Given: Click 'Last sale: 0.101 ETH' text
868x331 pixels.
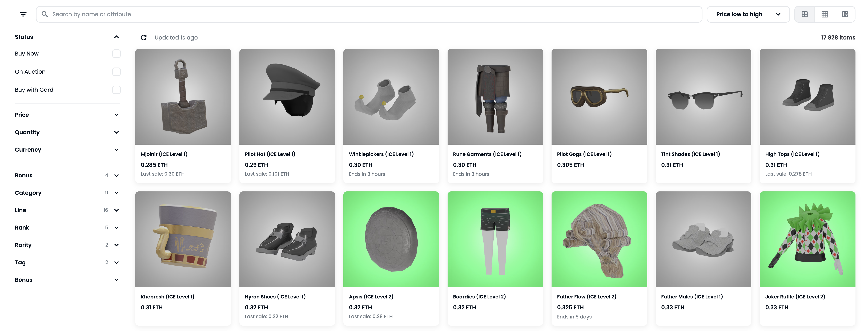Looking at the screenshot, I should 267,174.
